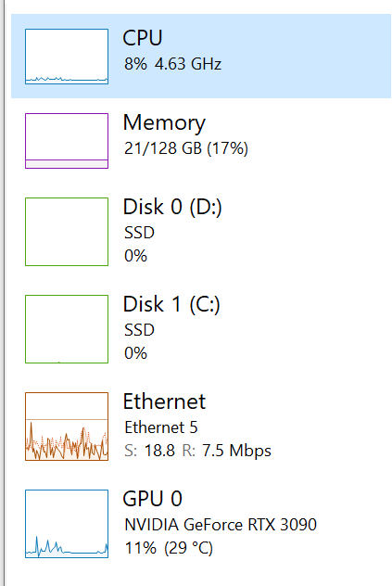Click the 0% value under Disk 1
The height and width of the screenshot is (586, 392).
point(135,353)
